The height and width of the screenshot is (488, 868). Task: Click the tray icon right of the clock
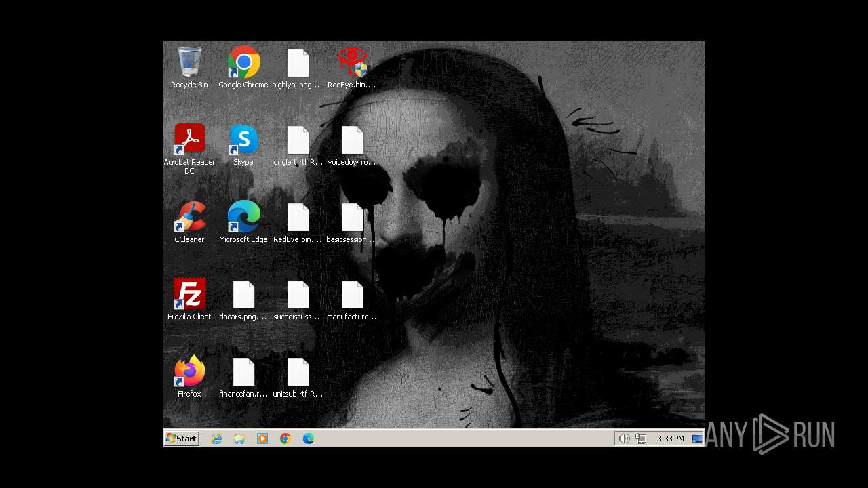697,439
